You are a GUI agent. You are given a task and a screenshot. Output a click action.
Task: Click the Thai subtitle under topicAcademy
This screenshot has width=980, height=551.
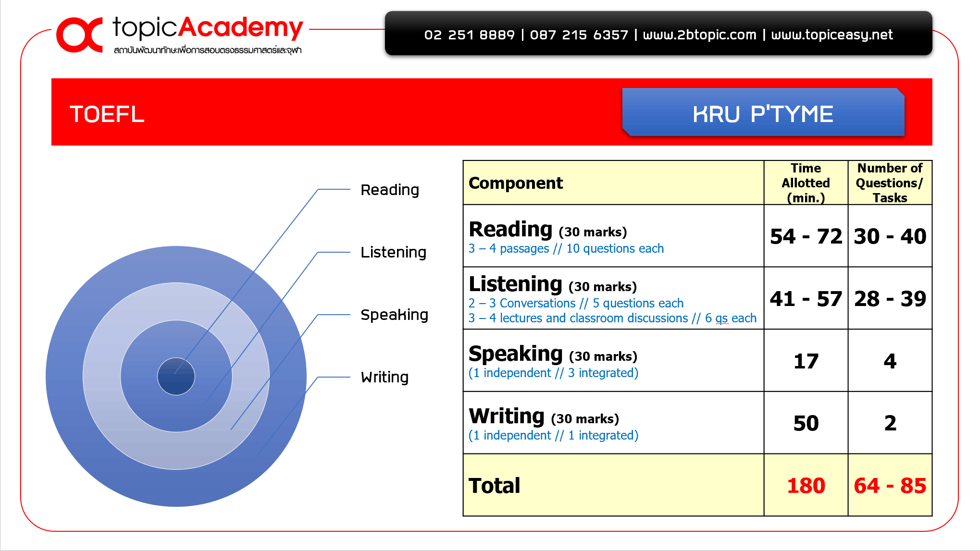click(x=208, y=50)
